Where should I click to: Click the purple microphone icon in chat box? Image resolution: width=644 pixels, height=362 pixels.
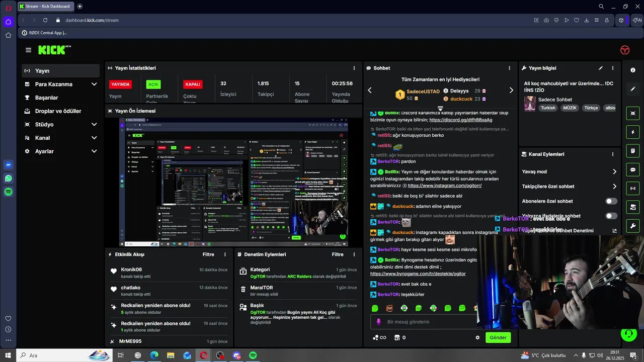[x=379, y=322]
